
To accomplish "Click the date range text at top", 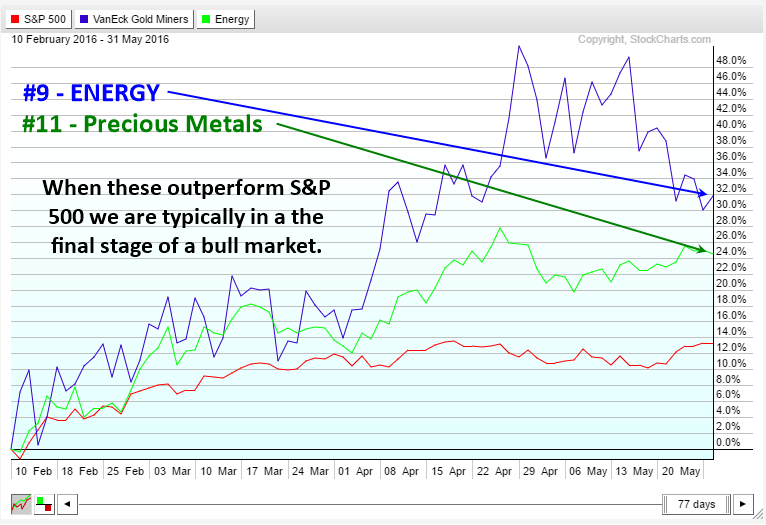I will pyautogui.click(x=90, y=40).
